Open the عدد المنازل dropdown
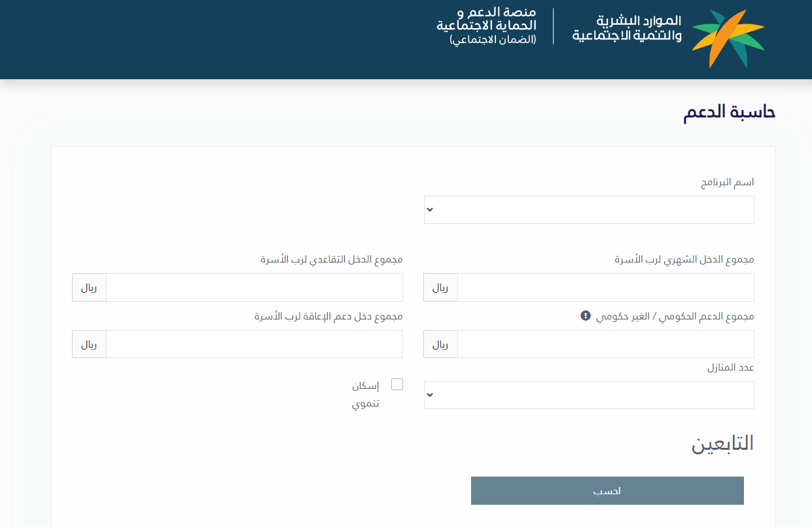 (x=589, y=395)
